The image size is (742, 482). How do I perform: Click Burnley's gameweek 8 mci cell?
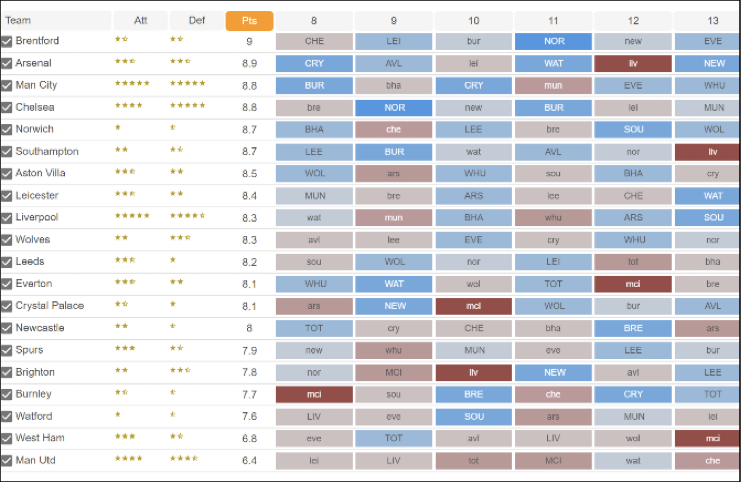point(314,394)
